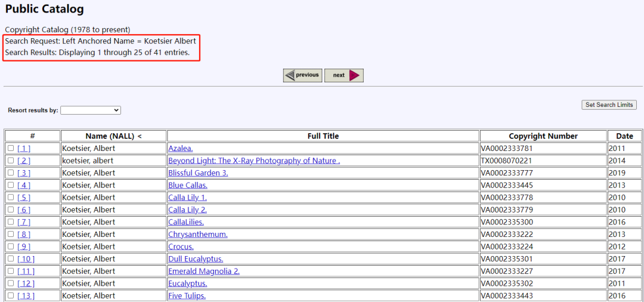The width and height of the screenshot is (644, 302).
Task: Tick the checkbox for entry 13
Action: tap(11, 296)
